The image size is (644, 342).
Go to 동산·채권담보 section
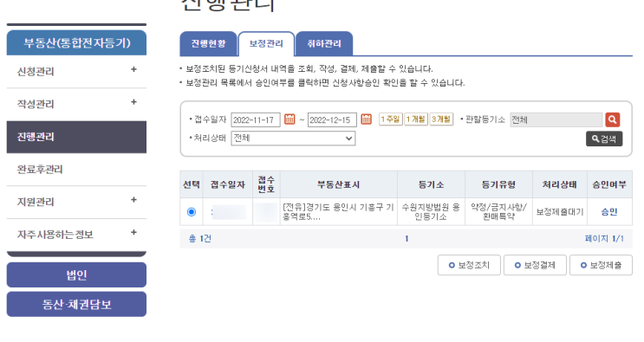[x=76, y=304]
